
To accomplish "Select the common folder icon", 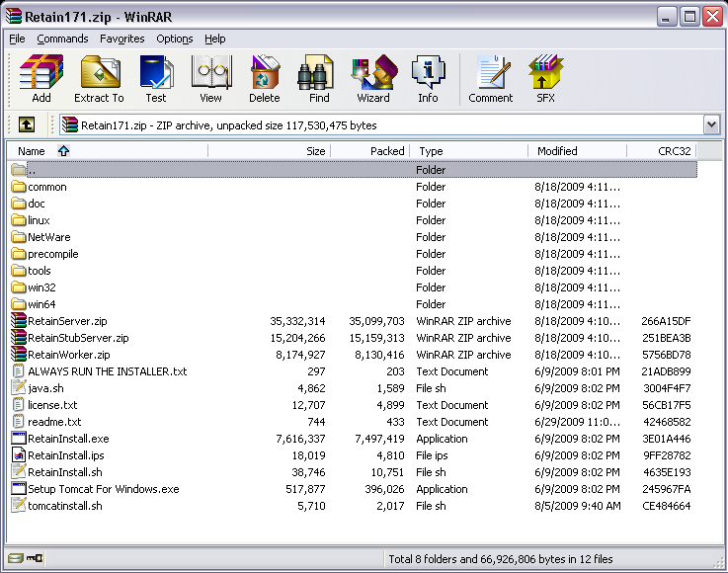I will pyautogui.click(x=19, y=187).
